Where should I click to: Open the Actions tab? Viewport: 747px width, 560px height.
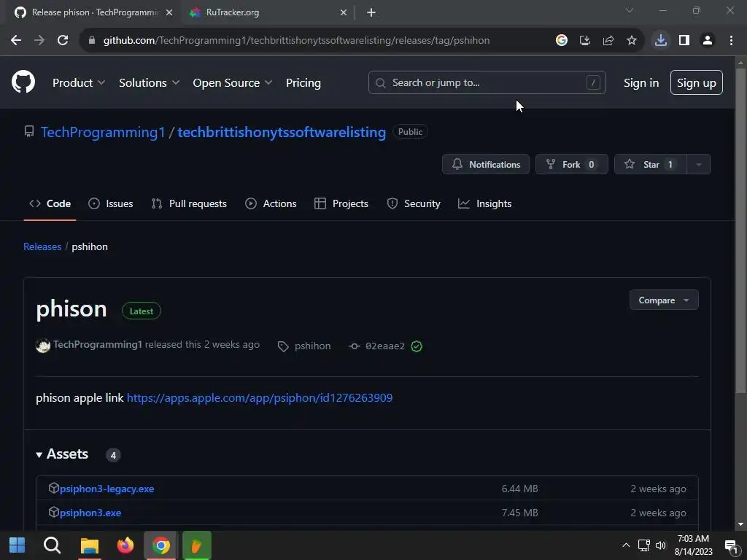271,204
